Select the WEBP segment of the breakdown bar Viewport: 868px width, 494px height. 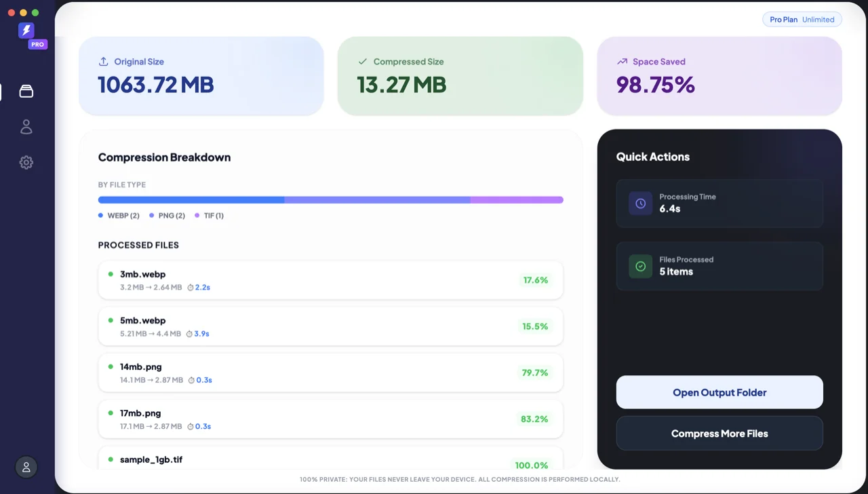point(191,200)
